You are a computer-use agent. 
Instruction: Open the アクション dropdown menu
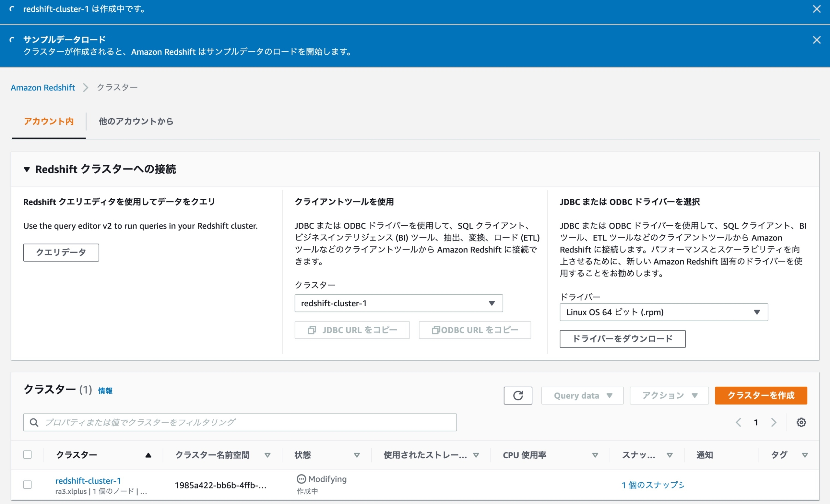click(669, 395)
